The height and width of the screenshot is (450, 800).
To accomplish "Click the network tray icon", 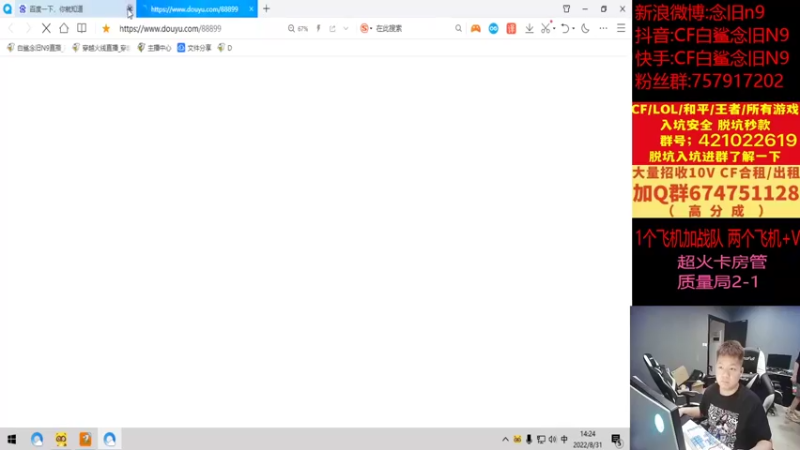I will click(541, 439).
